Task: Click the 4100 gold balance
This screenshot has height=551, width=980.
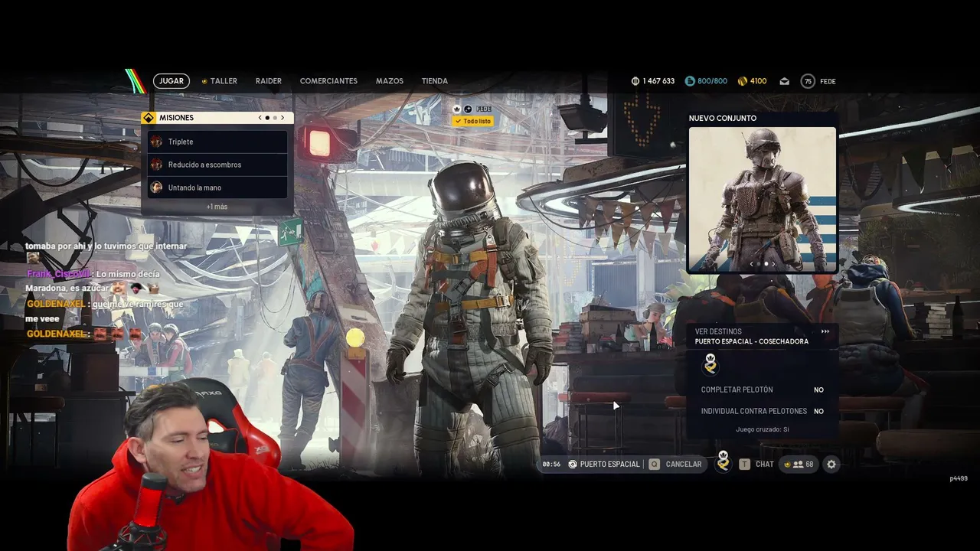Action: (758, 81)
